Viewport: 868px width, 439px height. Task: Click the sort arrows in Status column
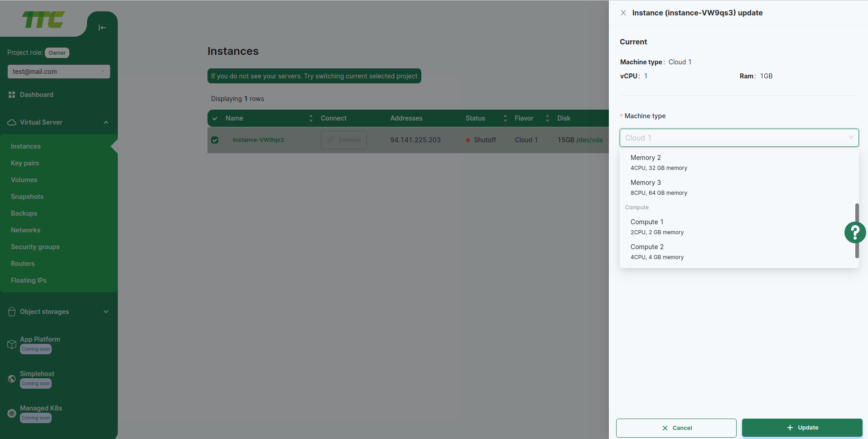[505, 118]
